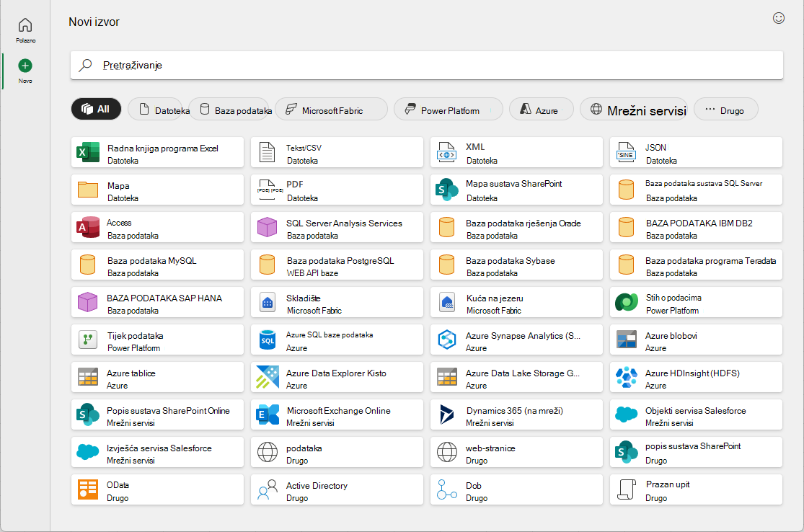This screenshot has width=804, height=532.
Task: Click the Tekst/CSV document icon
Action: [x=267, y=152]
